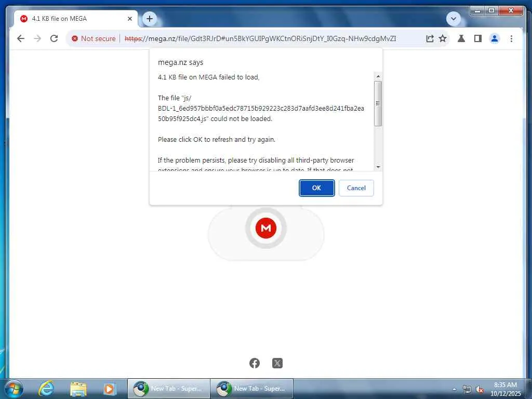Click the dialog scrollbar down arrow

point(378,167)
